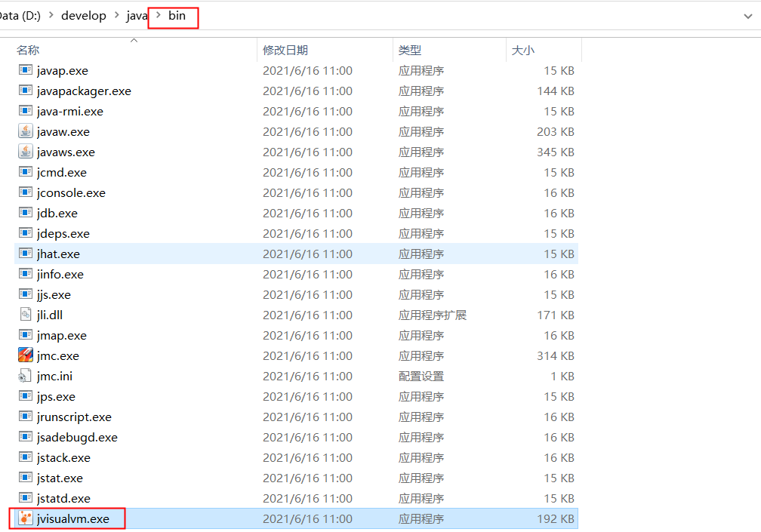This screenshot has width=761, height=532.
Task: Click the jstatd.exe file icon
Action: click(25, 497)
